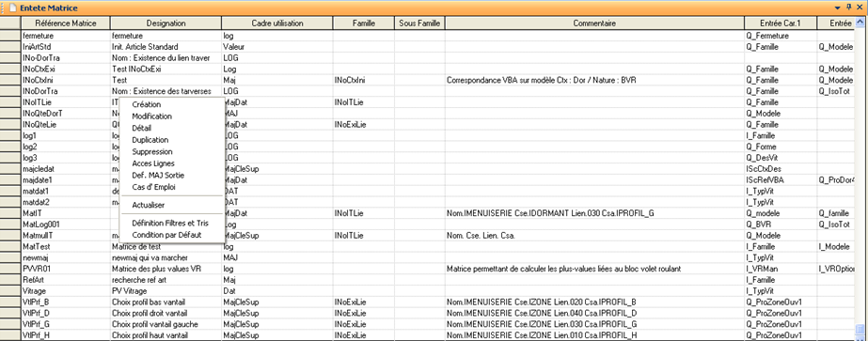Select the MatLog001 reference cell
This screenshot has height=341, width=868.
pos(66,225)
